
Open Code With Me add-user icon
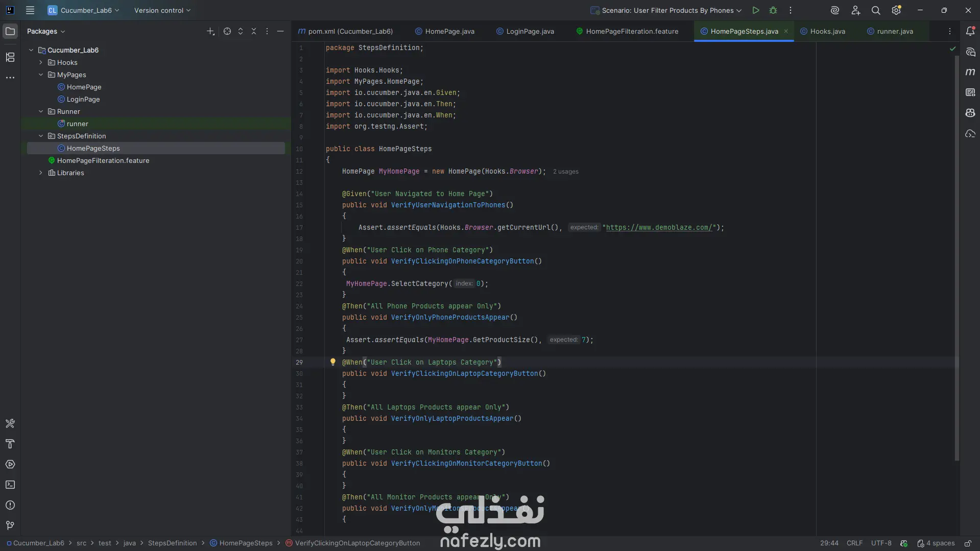click(856, 10)
